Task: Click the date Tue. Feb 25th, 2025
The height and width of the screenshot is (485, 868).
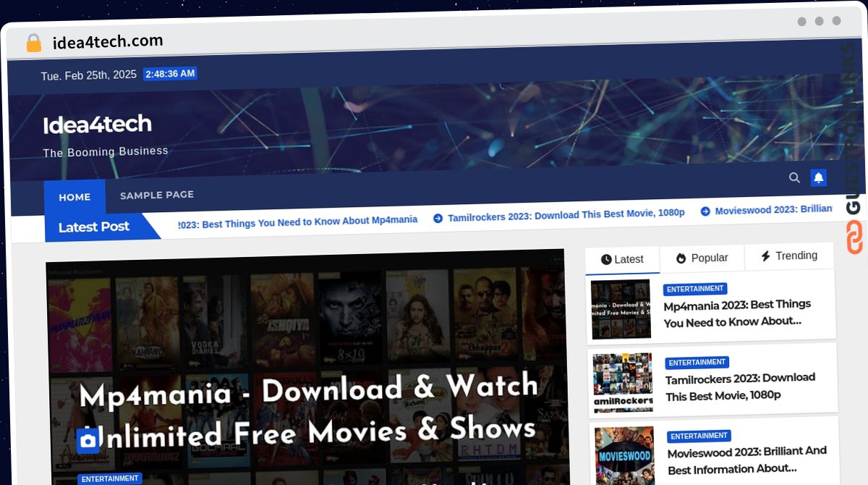Action: coord(88,75)
